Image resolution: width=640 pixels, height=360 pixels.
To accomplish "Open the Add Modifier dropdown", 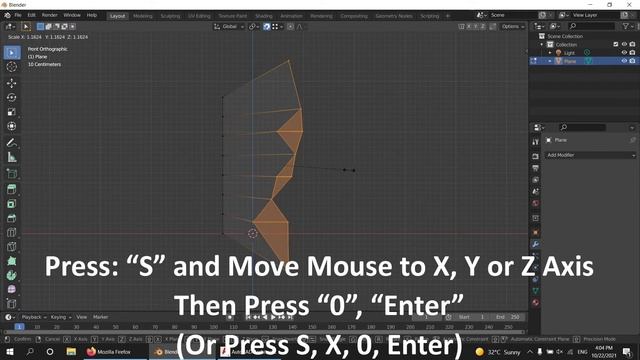I will point(590,155).
